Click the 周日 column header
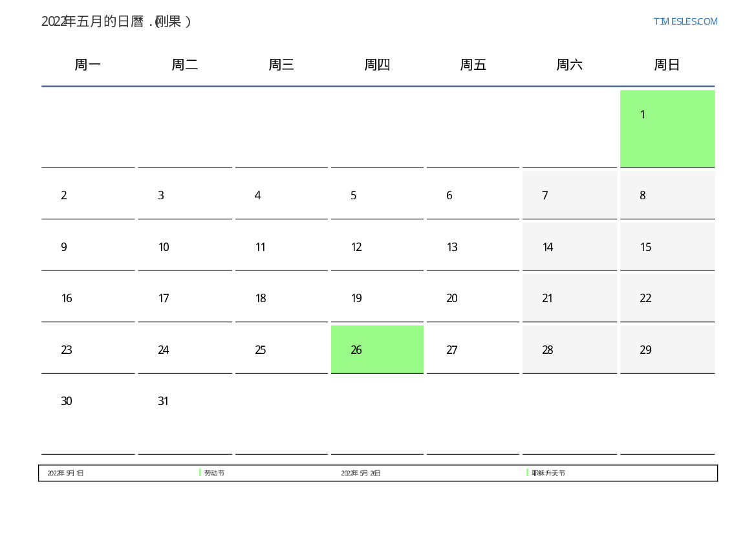The image size is (756, 535). click(667, 65)
